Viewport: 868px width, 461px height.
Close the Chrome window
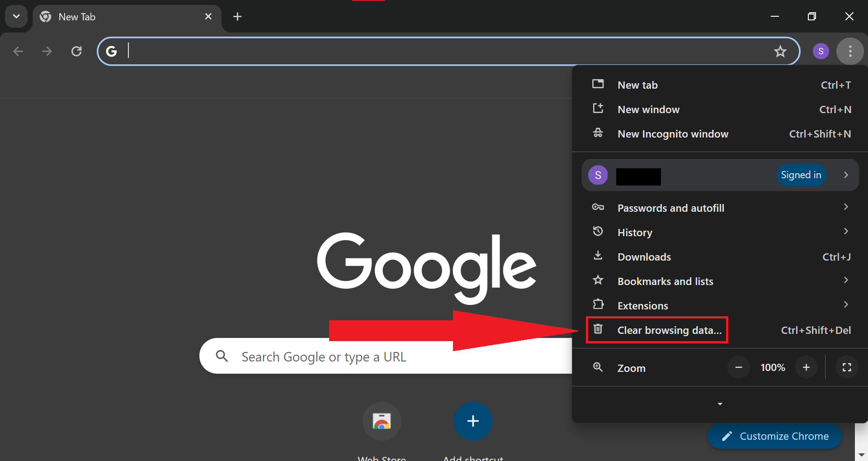[849, 16]
